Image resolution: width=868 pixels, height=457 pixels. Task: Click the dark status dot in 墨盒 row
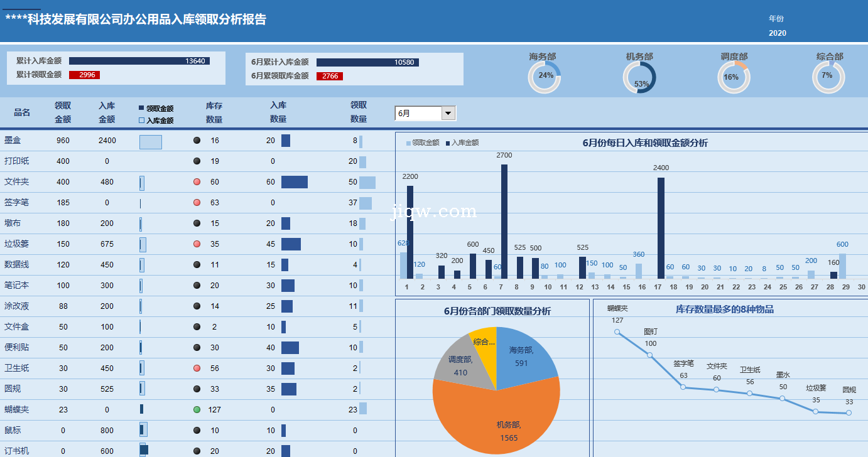click(197, 141)
